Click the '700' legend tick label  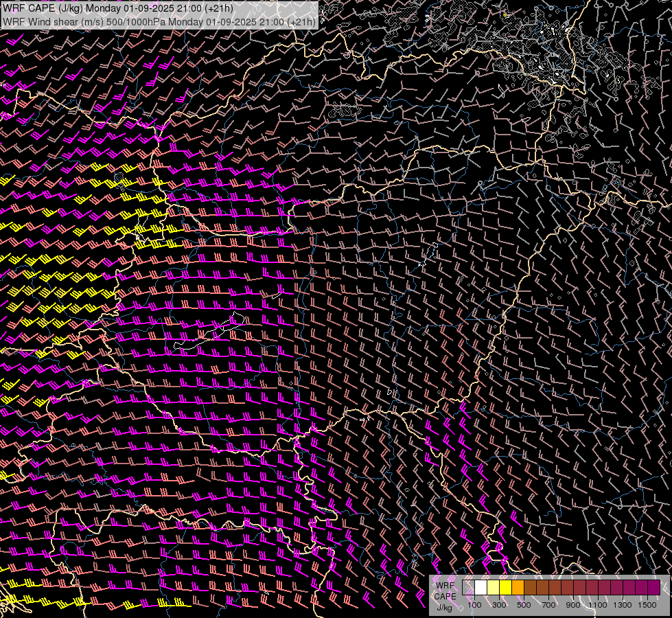[548, 605]
